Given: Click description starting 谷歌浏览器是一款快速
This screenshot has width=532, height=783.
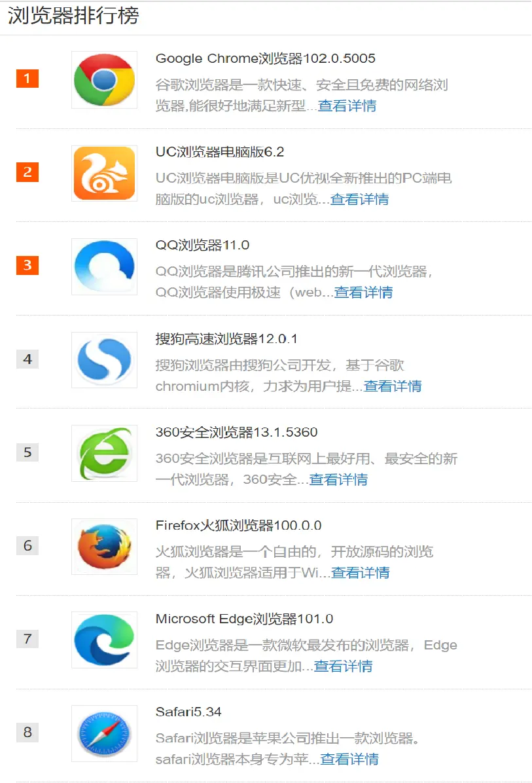Looking at the screenshot, I should click(302, 96).
